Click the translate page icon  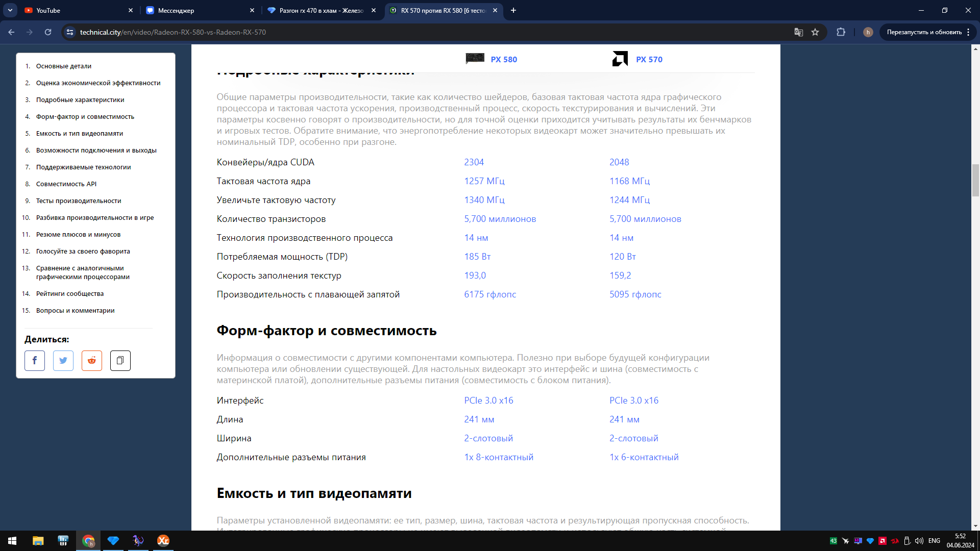pyautogui.click(x=799, y=32)
